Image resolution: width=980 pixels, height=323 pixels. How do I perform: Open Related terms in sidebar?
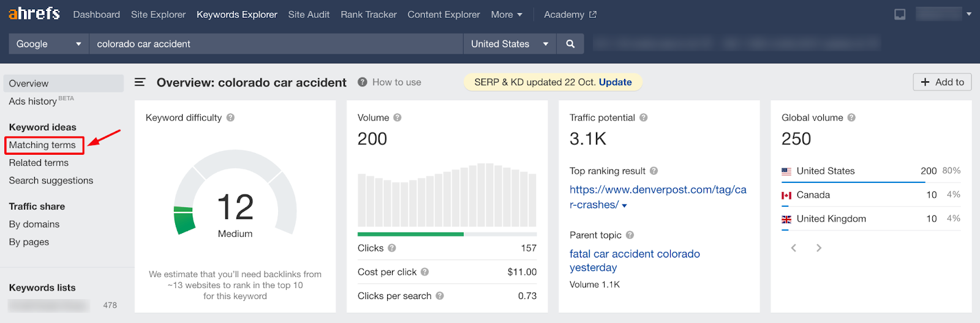[x=39, y=163]
